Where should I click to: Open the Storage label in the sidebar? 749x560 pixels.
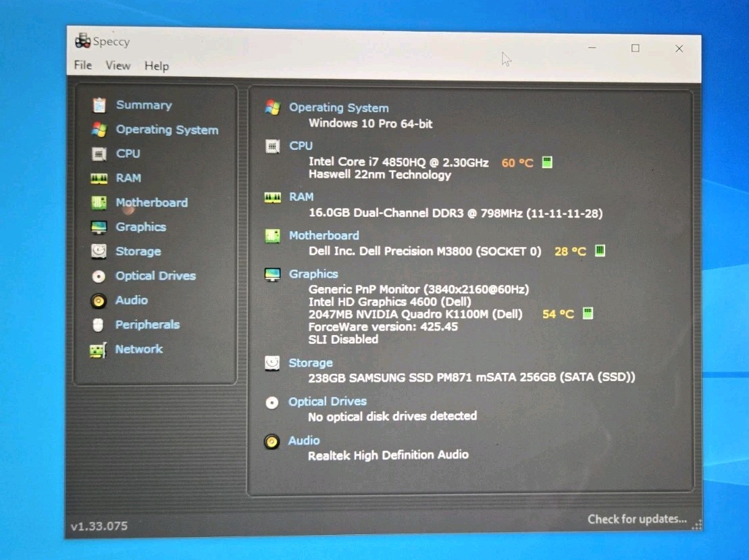(138, 251)
